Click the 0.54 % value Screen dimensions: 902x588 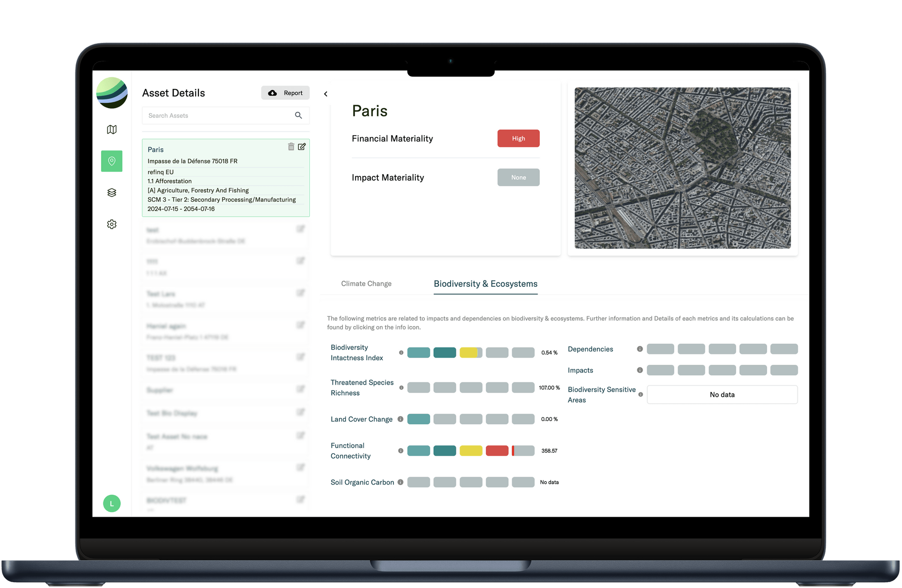(549, 353)
